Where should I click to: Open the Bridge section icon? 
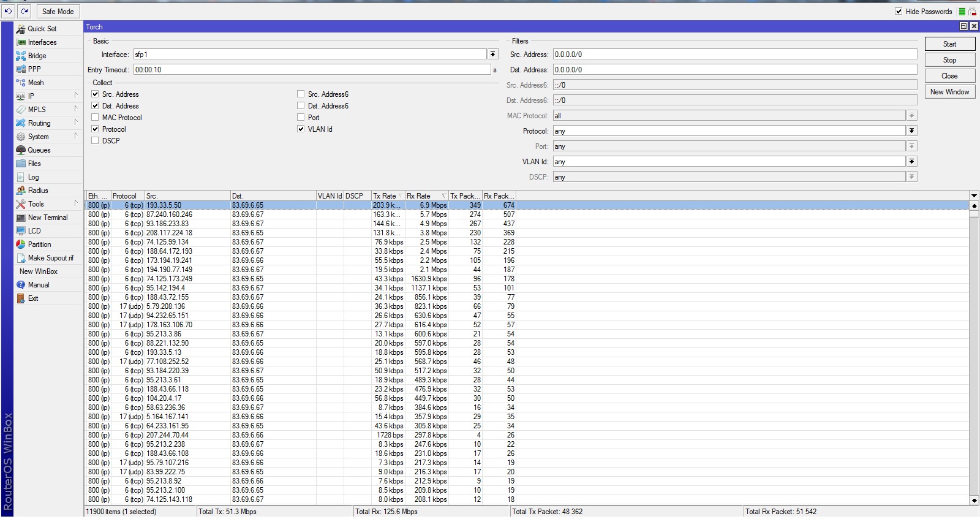click(21, 56)
